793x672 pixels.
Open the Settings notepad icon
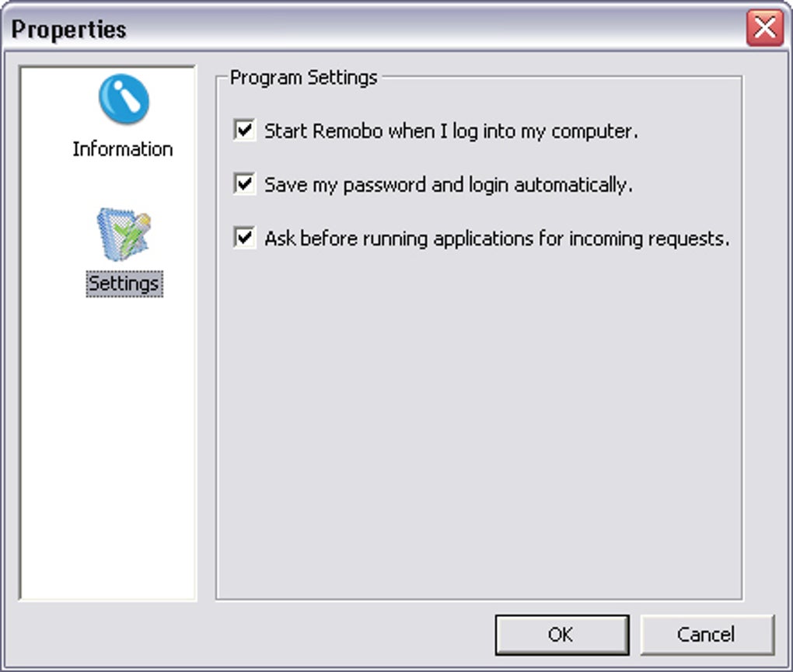[x=124, y=234]
